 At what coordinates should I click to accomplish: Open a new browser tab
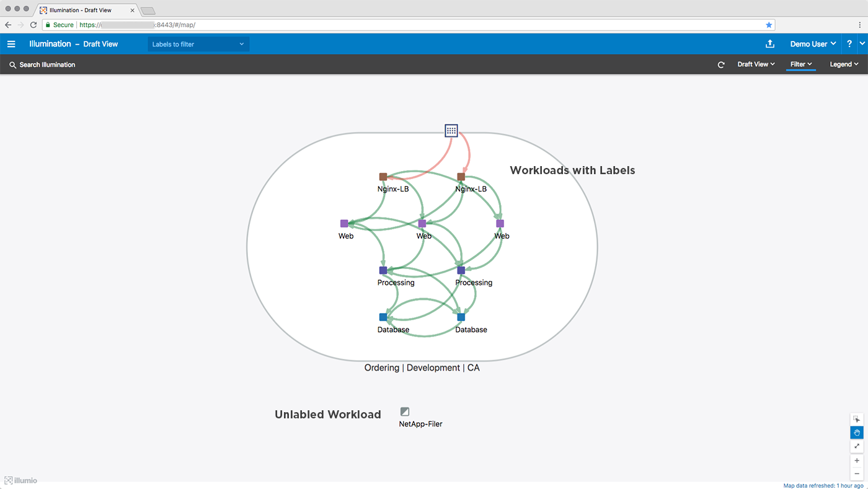tap(148, 11)
